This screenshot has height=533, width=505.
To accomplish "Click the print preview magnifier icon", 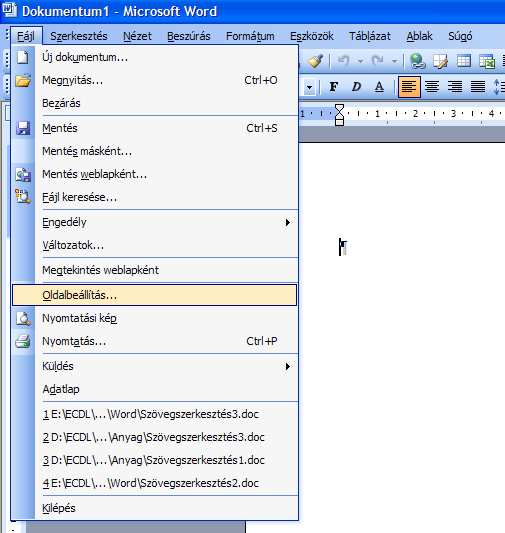I will pos(23,318).
